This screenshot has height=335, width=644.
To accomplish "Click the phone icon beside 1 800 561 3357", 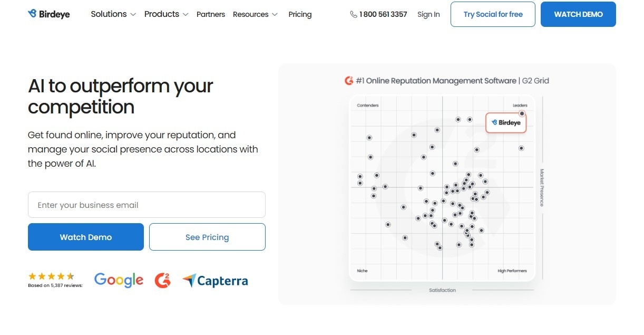I will point(354,14).
